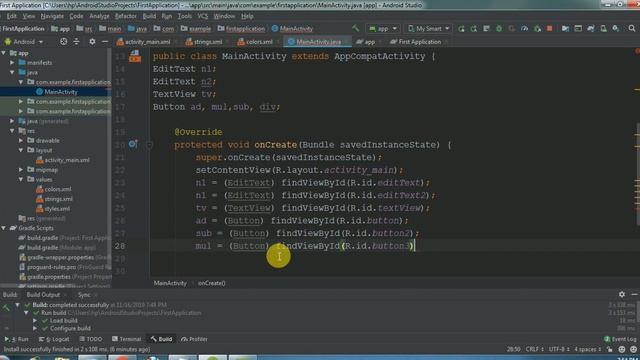
Task: Collapse the app module node
Action: (x=4, y=53)
